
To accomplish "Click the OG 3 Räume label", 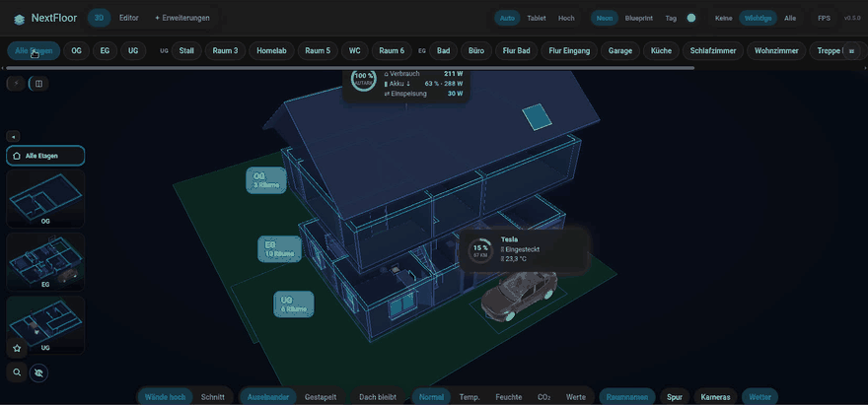I will tap(266, 180).
